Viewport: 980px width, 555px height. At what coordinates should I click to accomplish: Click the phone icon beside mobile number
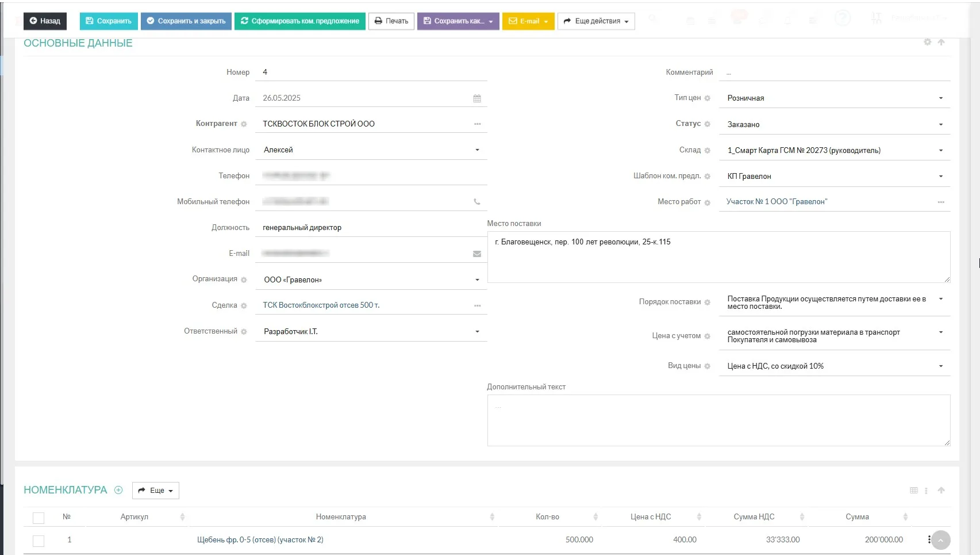click(476, 202)
